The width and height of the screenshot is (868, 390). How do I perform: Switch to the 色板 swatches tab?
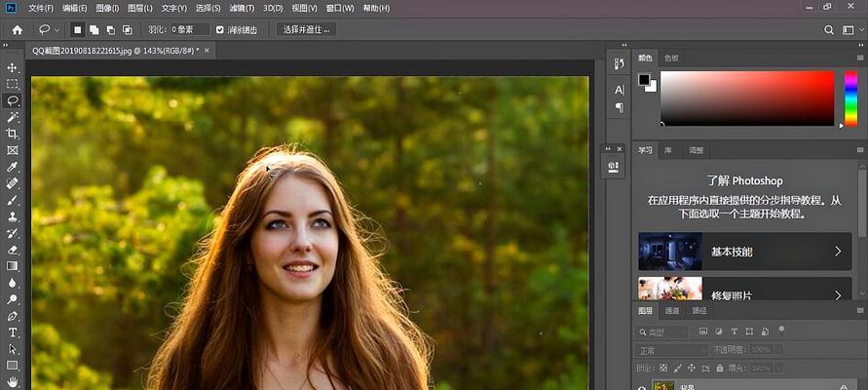point(671,58)
